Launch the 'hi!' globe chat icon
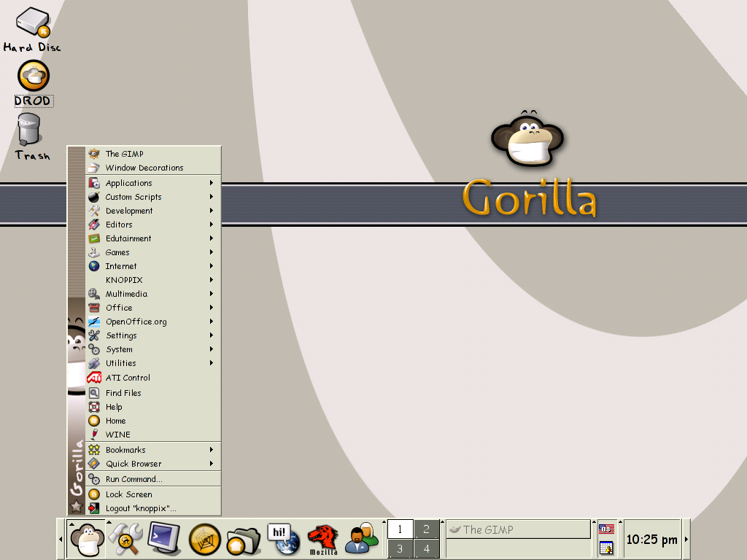 click(284, 539)
